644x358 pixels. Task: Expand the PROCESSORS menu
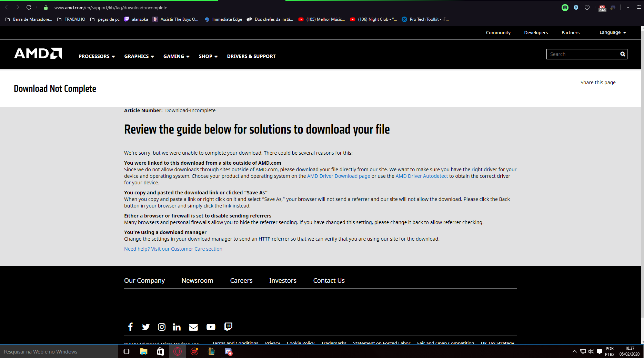(97, 56)
